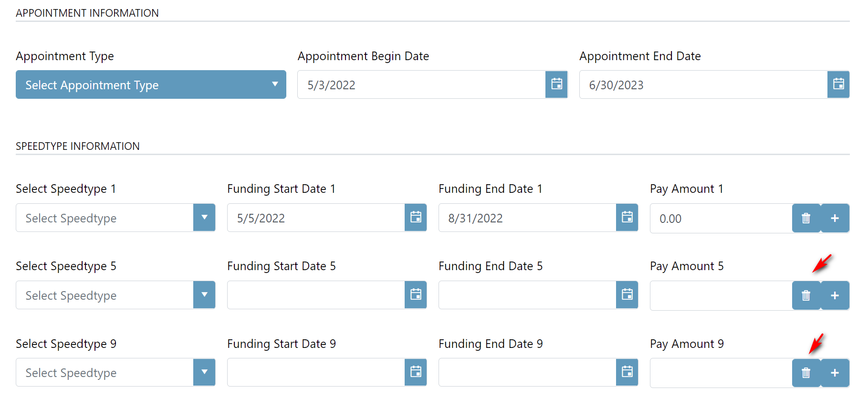Expand the Select Speedtype 1 dropdown
The height and width of the screenshot is (409, 868).
tap(204, 218)
